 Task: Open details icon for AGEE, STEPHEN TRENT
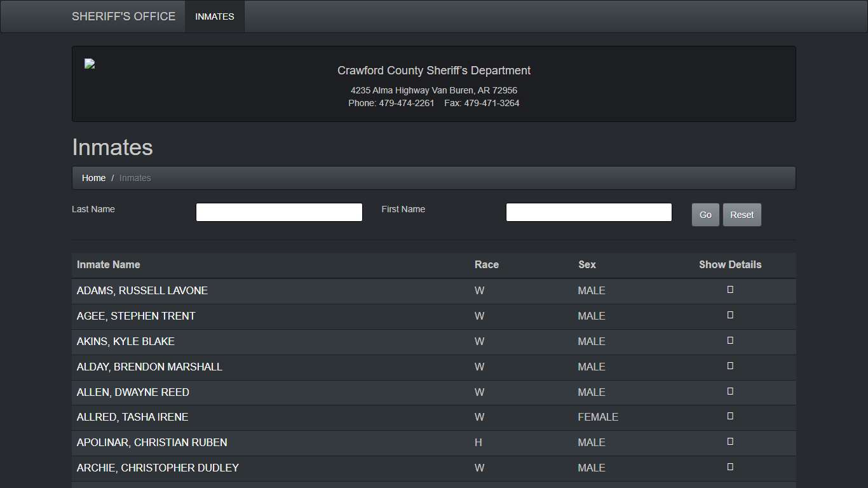click(x=730, y=315)
